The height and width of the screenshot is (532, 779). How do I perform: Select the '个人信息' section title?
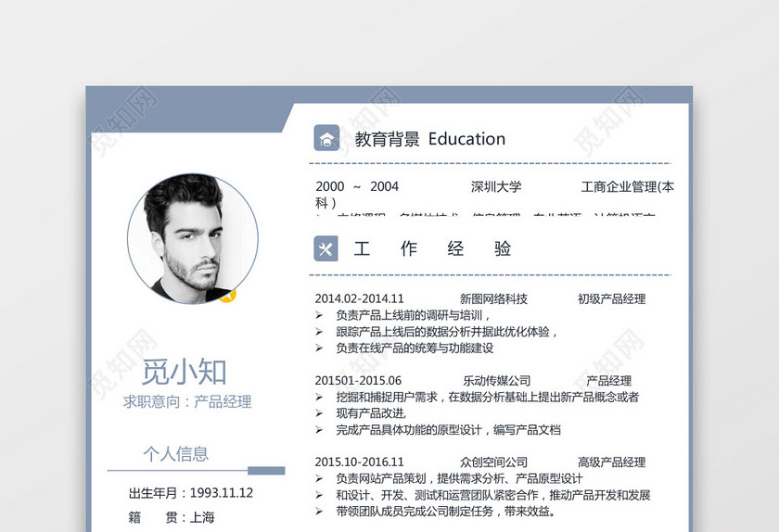(176, 453)
